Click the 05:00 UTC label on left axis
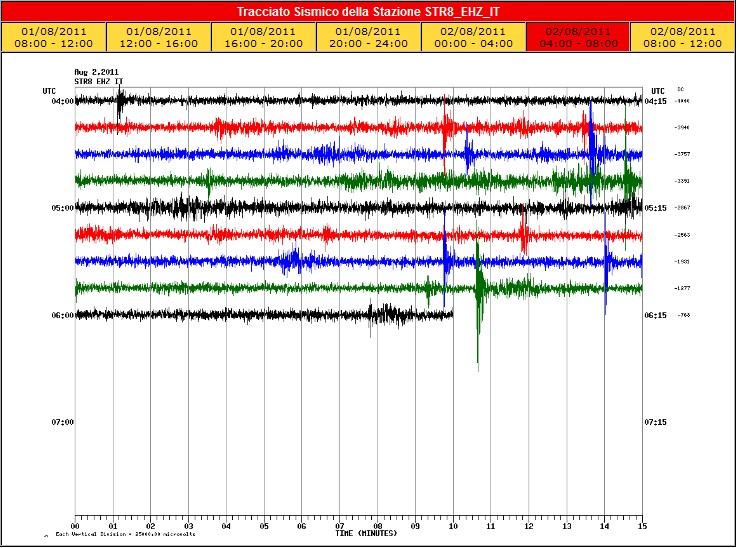Viewport: 739px width, 548px height. (x=63, y=208)
